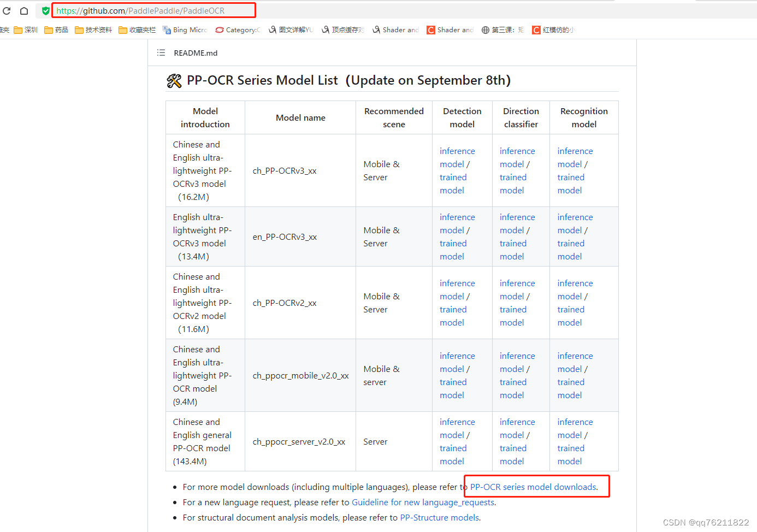Open the 收藏夹栏 bookmark folder
This screenshot has width=757, height=532.
(137, 30)
